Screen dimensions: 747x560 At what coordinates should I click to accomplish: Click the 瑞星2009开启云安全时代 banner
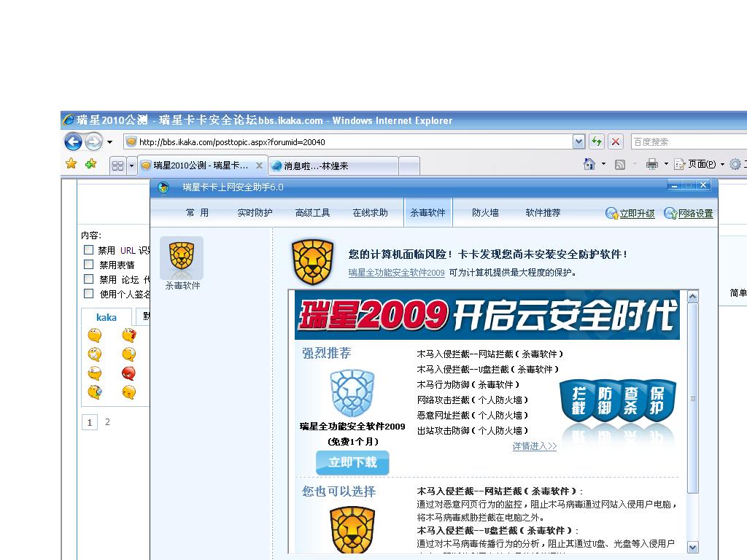[x=487, y=315]
